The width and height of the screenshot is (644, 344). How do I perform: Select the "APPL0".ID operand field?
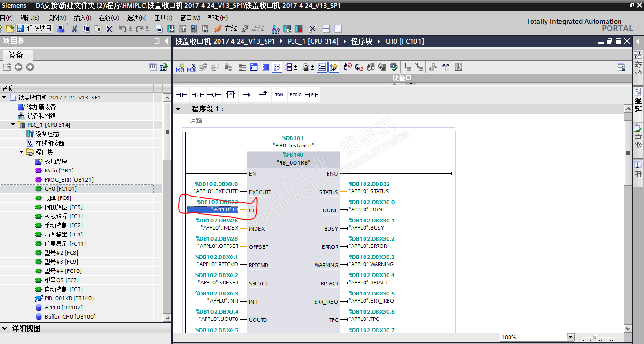point(213,209)
